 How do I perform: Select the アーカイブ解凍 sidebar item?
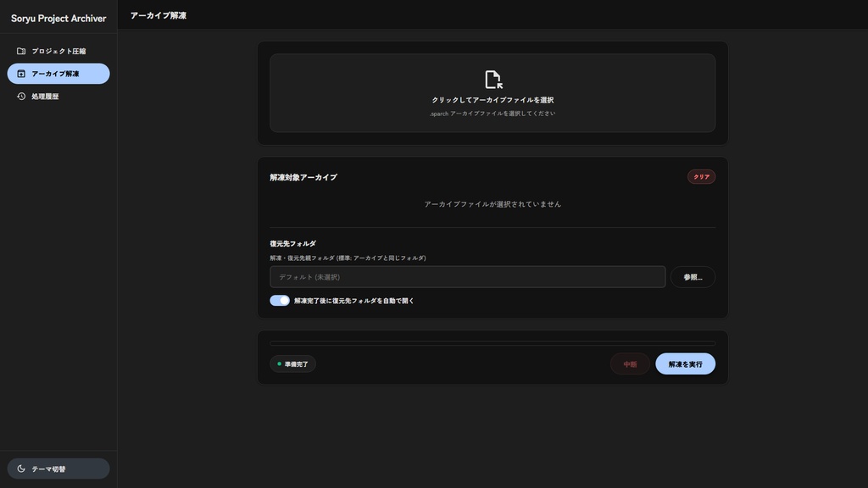pyautogui.click(x=58, y=74)
